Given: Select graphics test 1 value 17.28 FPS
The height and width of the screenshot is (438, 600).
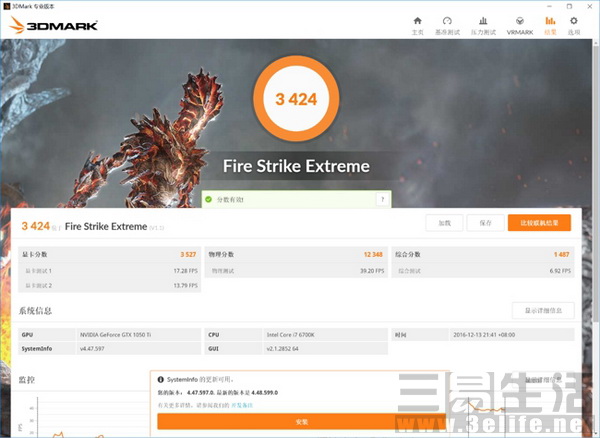Looking at the screenshot, I should [186, 271].
